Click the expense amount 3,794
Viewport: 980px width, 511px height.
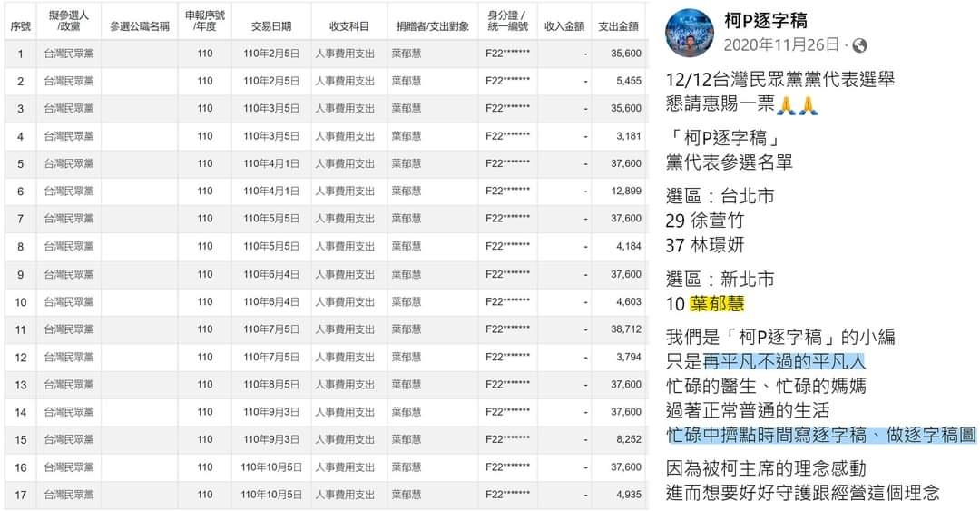click(x=628, y=357)
